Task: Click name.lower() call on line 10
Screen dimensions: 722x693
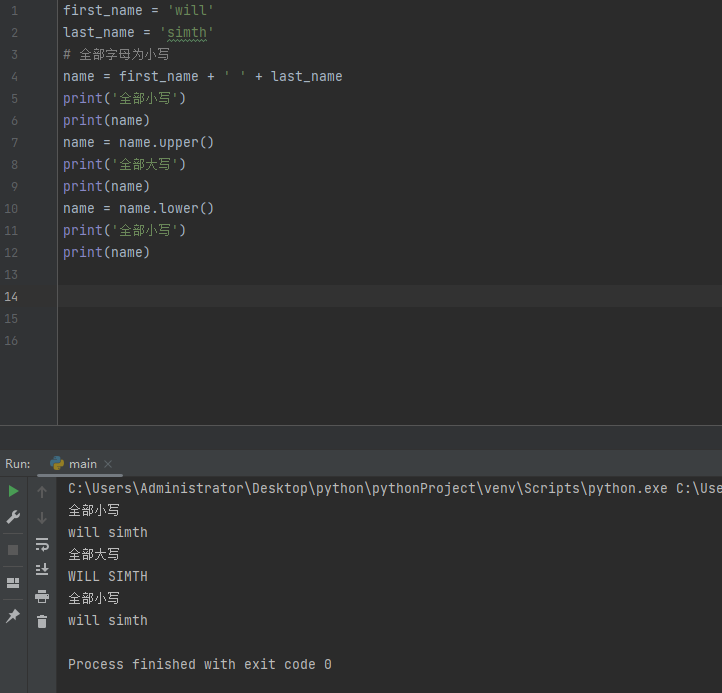Action: coord(166,208)
